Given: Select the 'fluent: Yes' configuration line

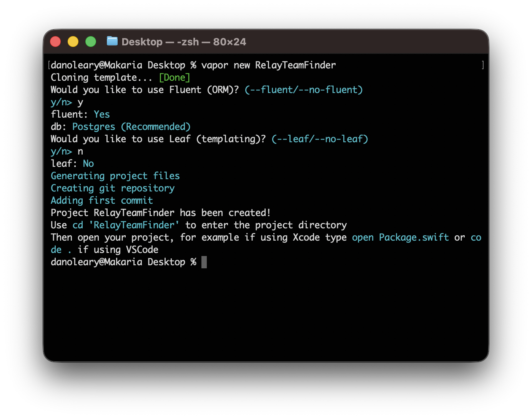Looking at the screenshot, I should click(80, 114).
